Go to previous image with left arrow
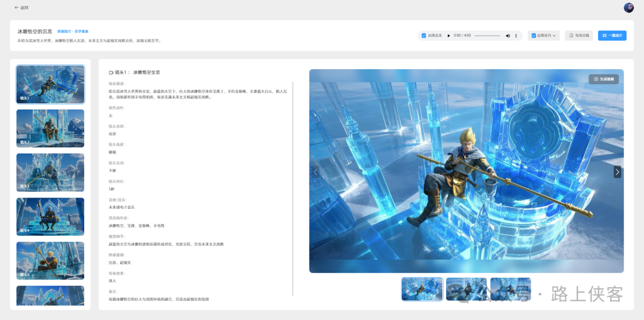644x320 pixels. point(316,171)
